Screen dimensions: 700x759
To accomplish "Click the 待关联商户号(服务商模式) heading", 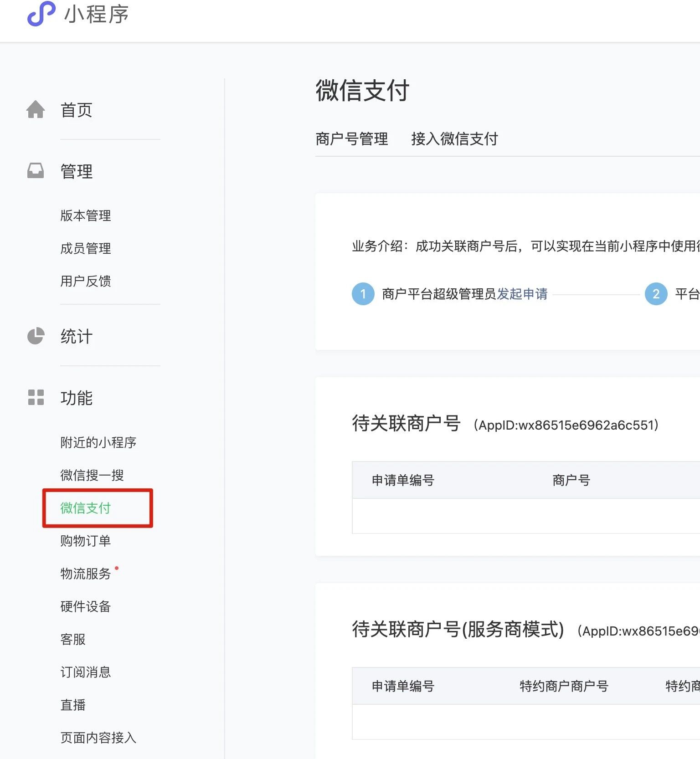I will point(458,630).
